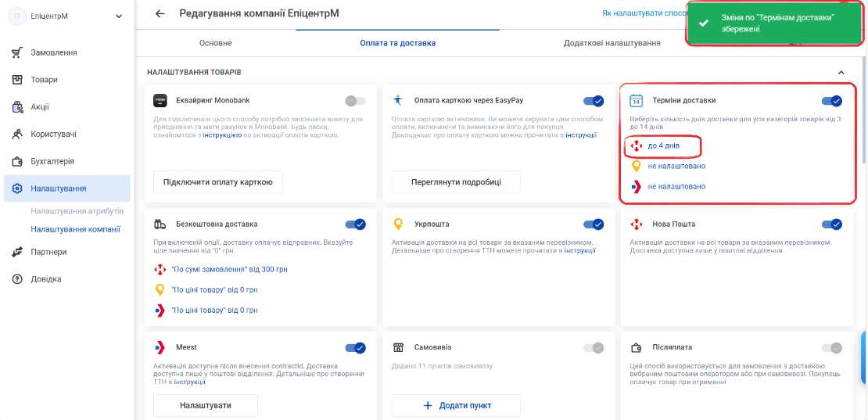This screenshot has width=868, height=420.
Task: Click the Додати пункт button
Action: (456, 406)
